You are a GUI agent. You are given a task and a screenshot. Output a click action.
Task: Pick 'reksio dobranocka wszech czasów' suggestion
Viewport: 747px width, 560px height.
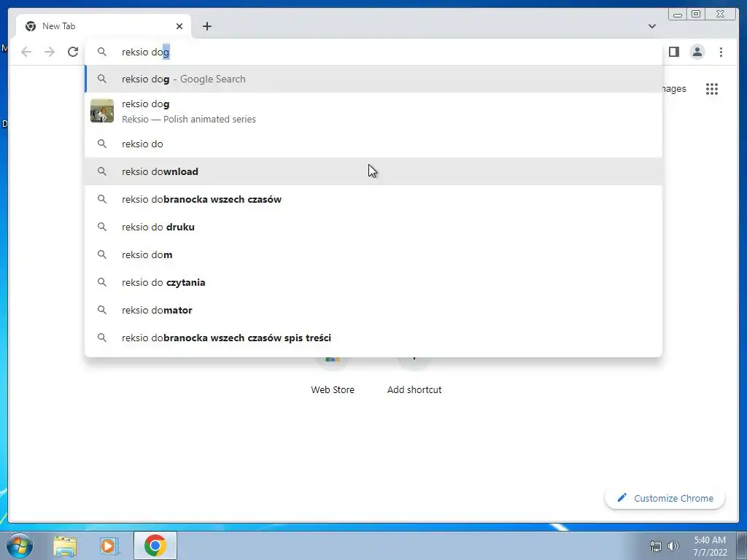click(x=373, y=199)
